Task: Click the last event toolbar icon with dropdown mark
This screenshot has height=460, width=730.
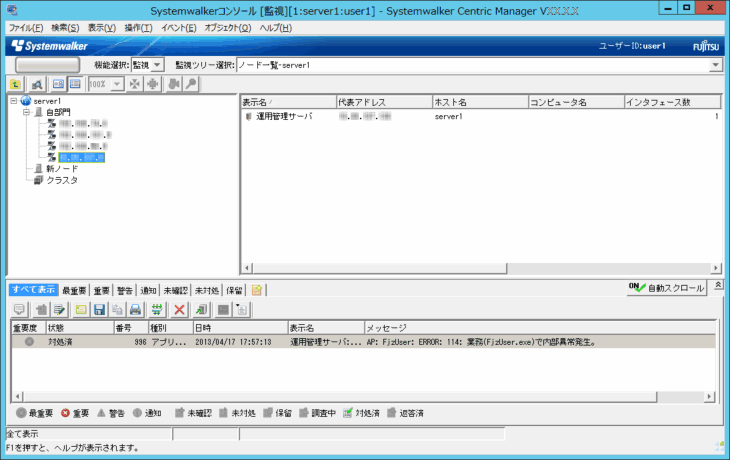Action: [x=242, y=310]
